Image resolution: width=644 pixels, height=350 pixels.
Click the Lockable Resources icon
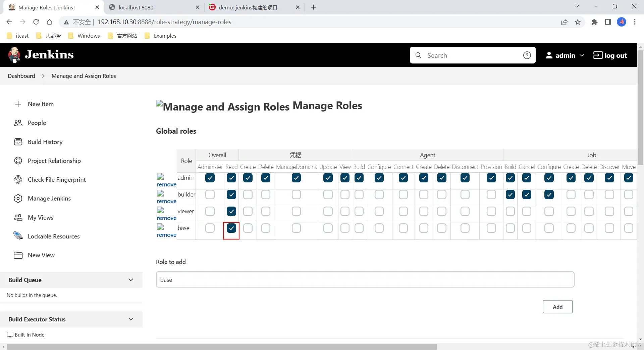click(x=18, y=236)
